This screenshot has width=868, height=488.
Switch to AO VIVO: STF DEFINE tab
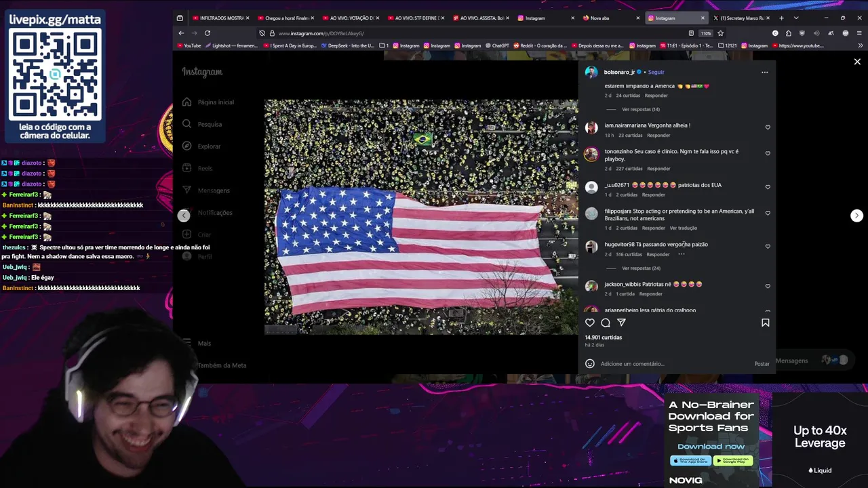click(416, 18)
